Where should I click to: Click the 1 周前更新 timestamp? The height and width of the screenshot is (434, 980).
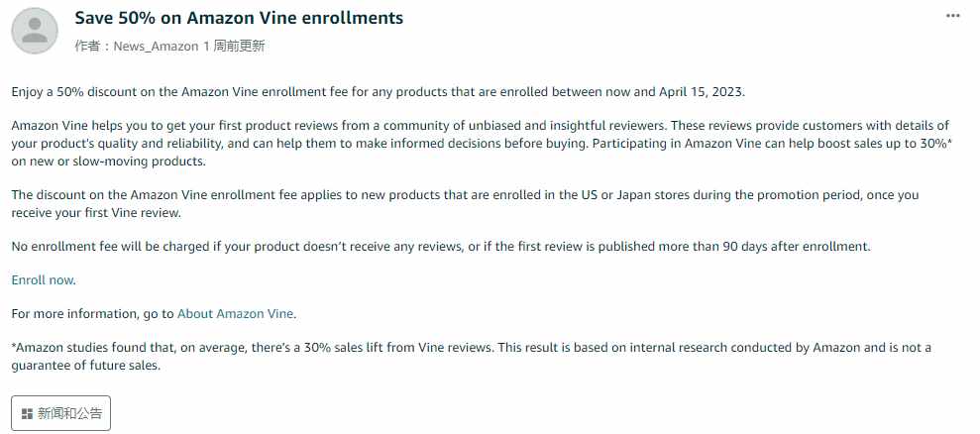tap(235, 47)
